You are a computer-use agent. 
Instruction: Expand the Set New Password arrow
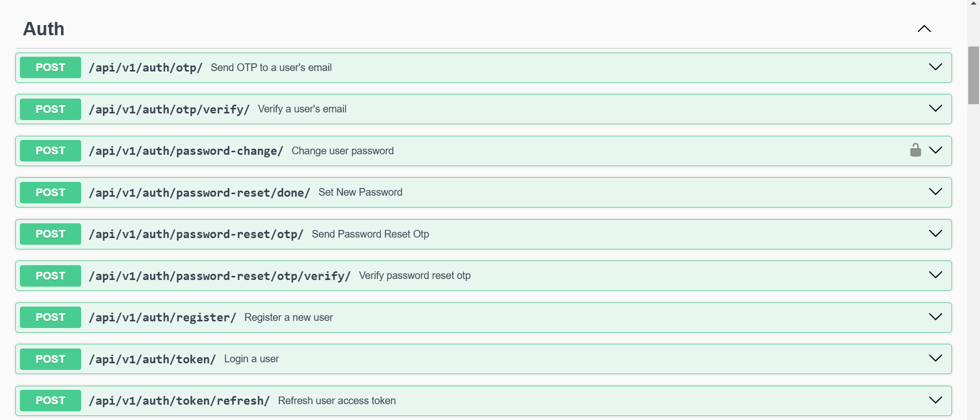pos(935,192)
